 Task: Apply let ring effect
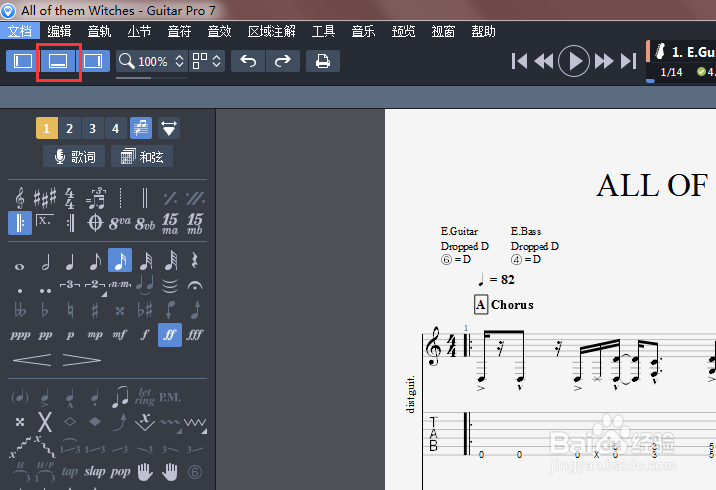point(145,396)
